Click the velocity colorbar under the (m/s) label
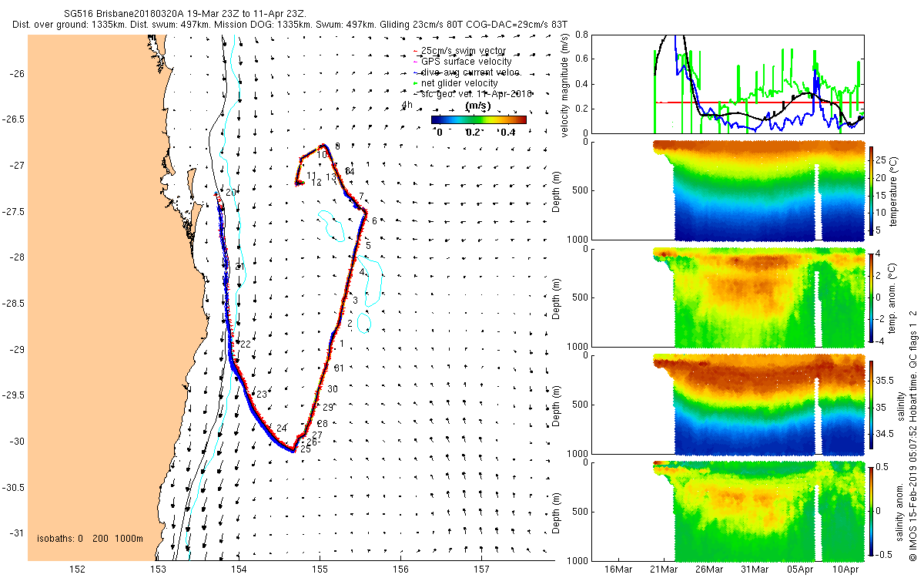The height and width of the screenshot is (578, 924). pyautogui.click(x=478, y=119)
